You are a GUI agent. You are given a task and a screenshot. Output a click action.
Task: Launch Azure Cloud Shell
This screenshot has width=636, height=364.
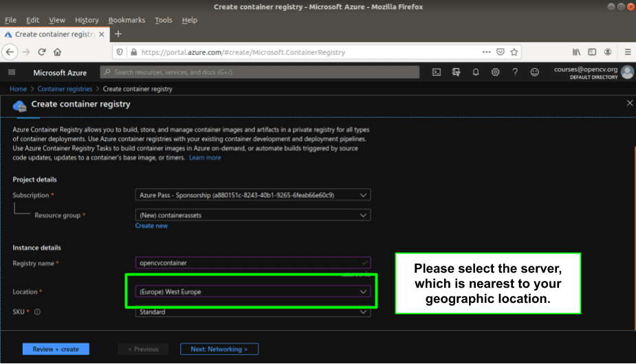437,72
